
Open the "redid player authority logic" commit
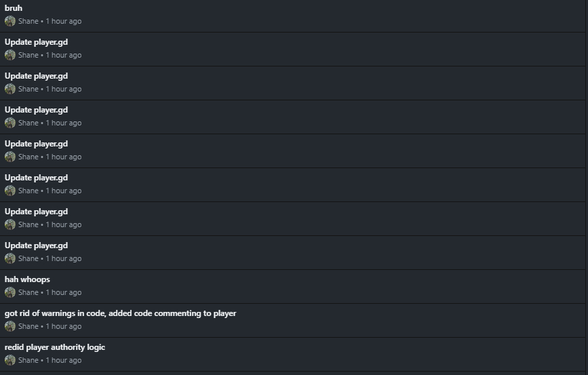click(x=55, y=347)
